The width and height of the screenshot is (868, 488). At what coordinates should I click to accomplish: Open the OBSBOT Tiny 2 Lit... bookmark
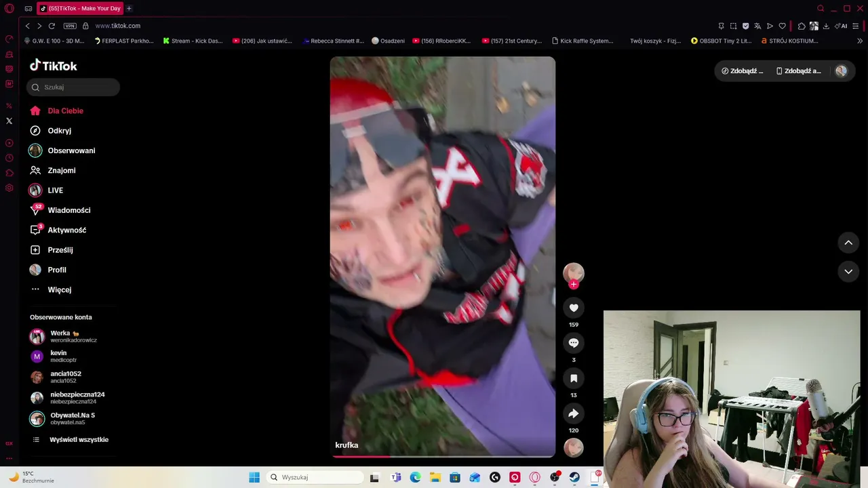(721, 41)
